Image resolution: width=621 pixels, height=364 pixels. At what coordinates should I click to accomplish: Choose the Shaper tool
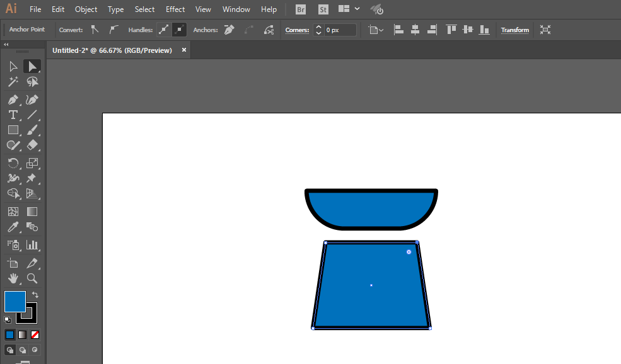[13, 145]
